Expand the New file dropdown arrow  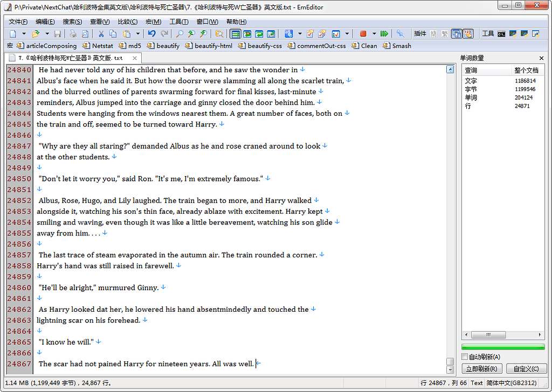[24, 34]
